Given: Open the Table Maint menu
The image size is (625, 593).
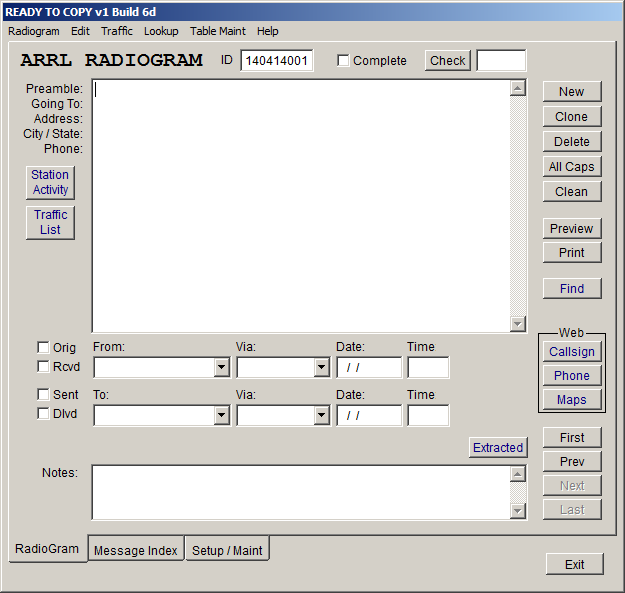Looking at the screenshot, I should [218, 31].
